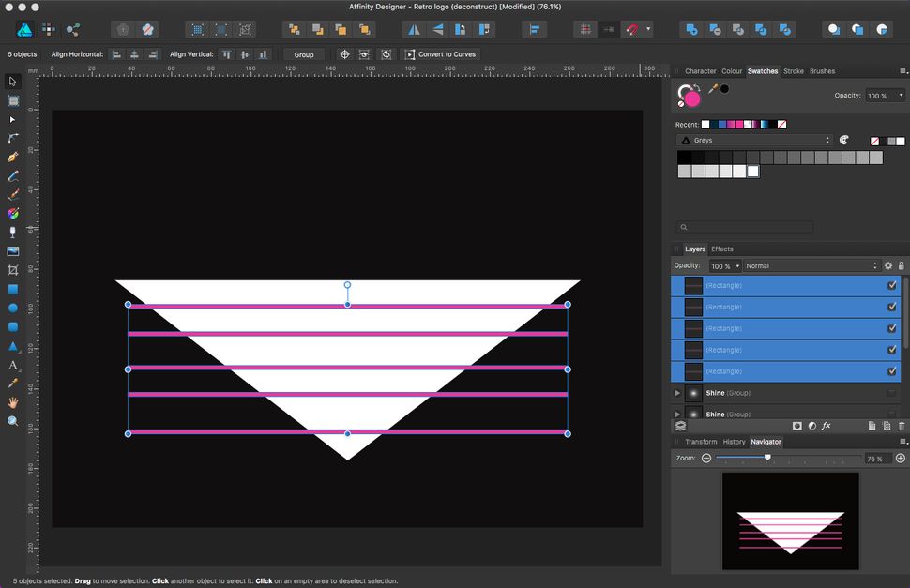Select the Pen tool
The width and height of the screenshot is (910, 588).
click(x=12, y=157)
